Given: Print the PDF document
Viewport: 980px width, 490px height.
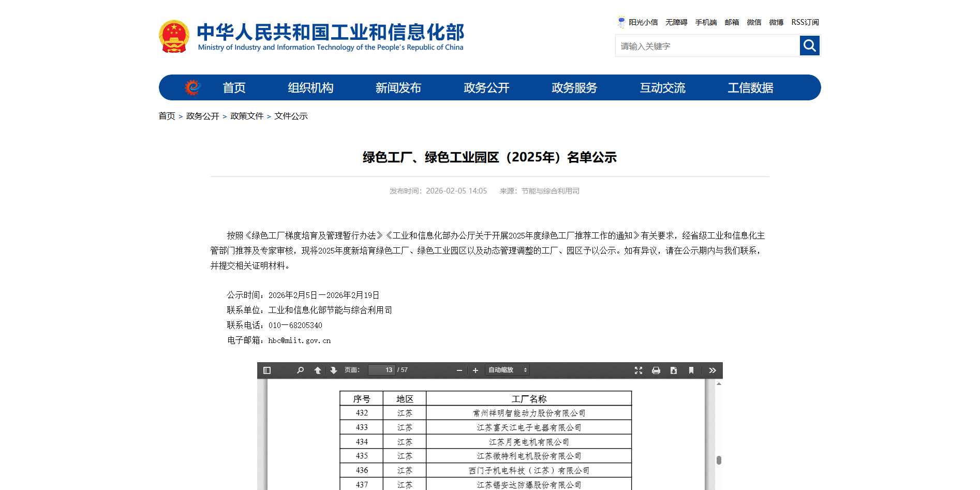Looking at the screenshot, I should coord(656,370).
